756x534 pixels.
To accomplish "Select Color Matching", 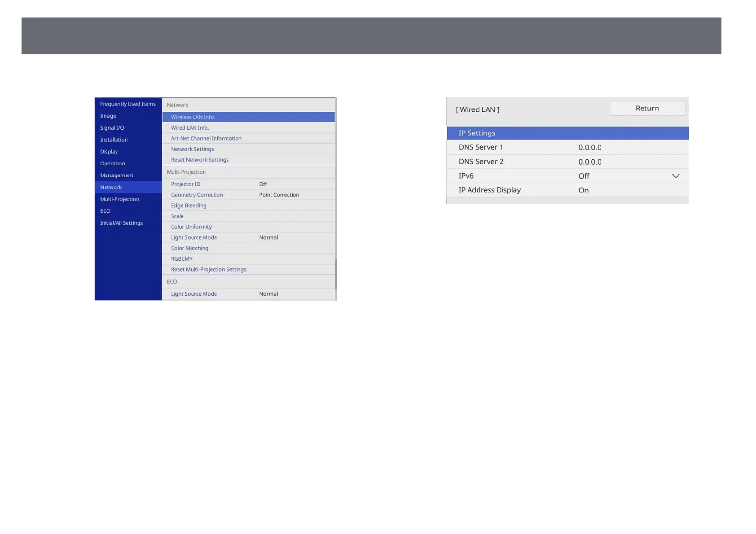I will (x=248, y=248).
